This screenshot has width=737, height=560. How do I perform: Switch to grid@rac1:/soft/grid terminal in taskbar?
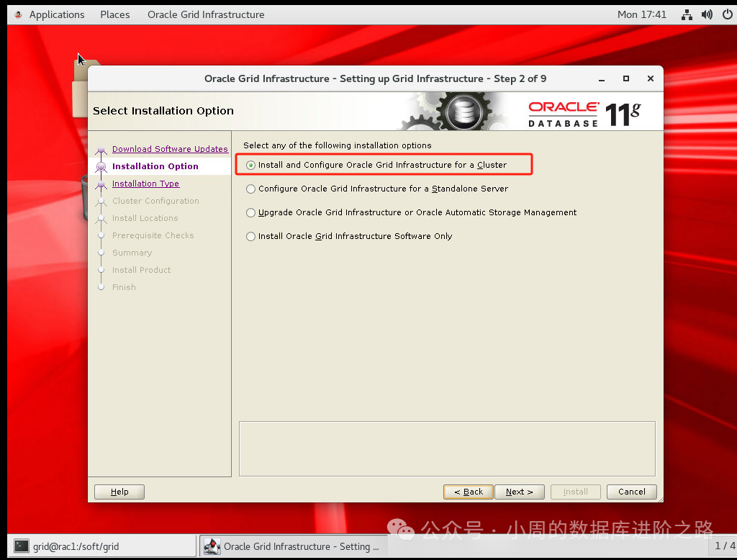tap(102, 546)
